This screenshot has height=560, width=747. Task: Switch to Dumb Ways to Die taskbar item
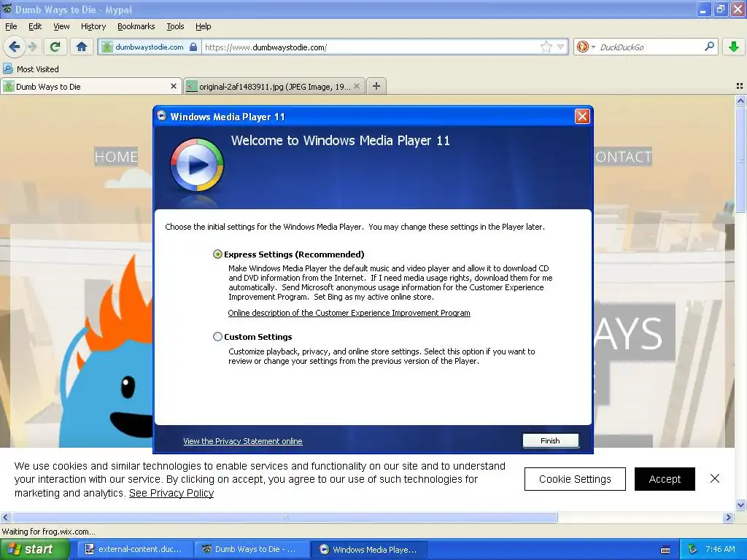tap(251, 549)
